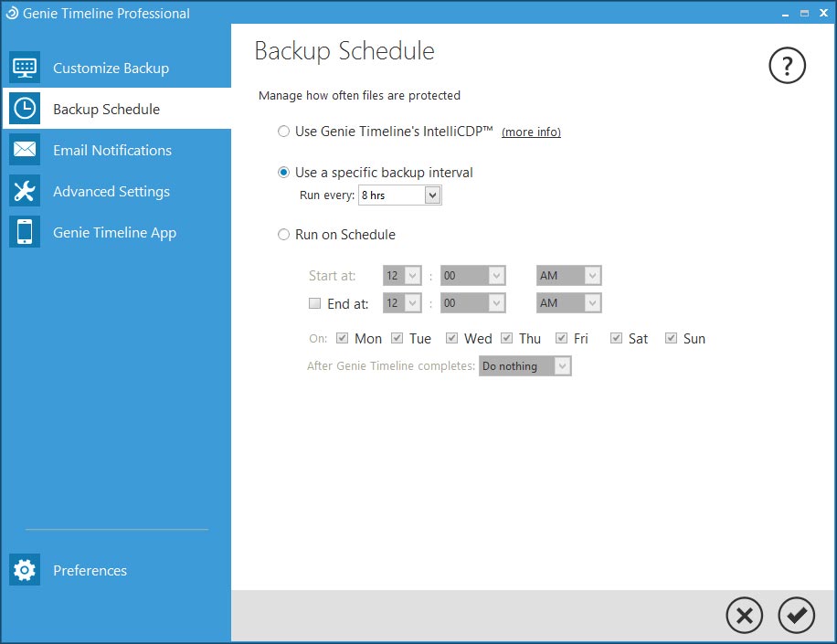Select Use Genie Timeline's IntelliCDP option
837x644 pixels.
(283, 132)
